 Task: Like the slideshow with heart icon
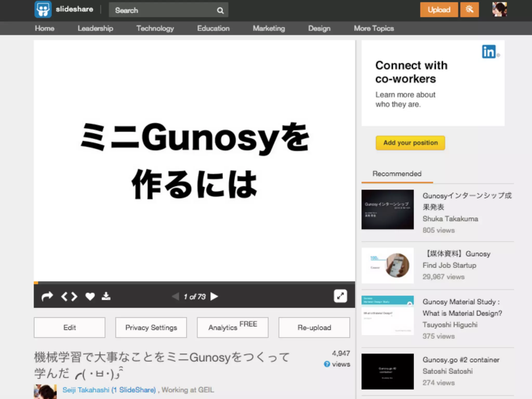(x=90, y=296)
